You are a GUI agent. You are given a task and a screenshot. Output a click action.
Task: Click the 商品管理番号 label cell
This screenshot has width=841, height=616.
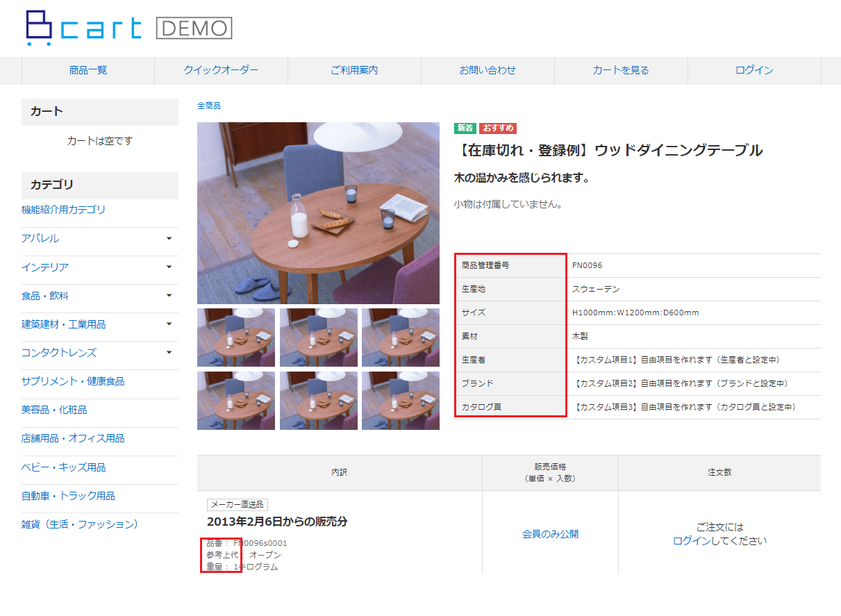510,265
